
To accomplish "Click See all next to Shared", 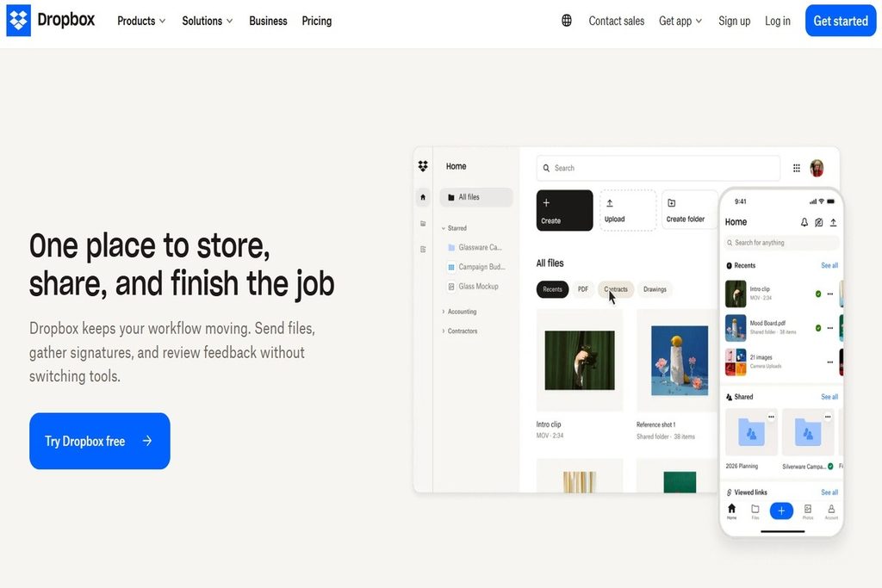I will click(x=829, y=397).
